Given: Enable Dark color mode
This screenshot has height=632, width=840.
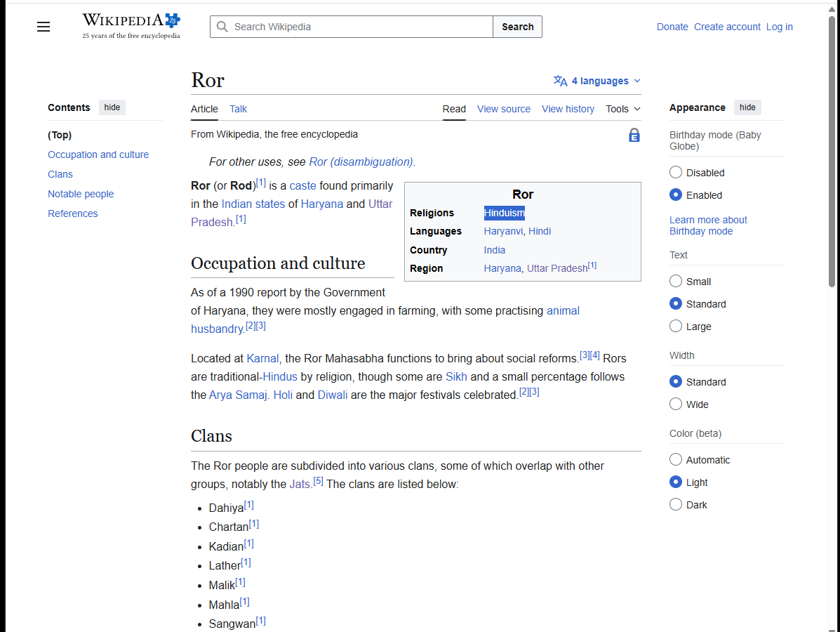Looking at the screenshot, I should (x=676, y=505).
